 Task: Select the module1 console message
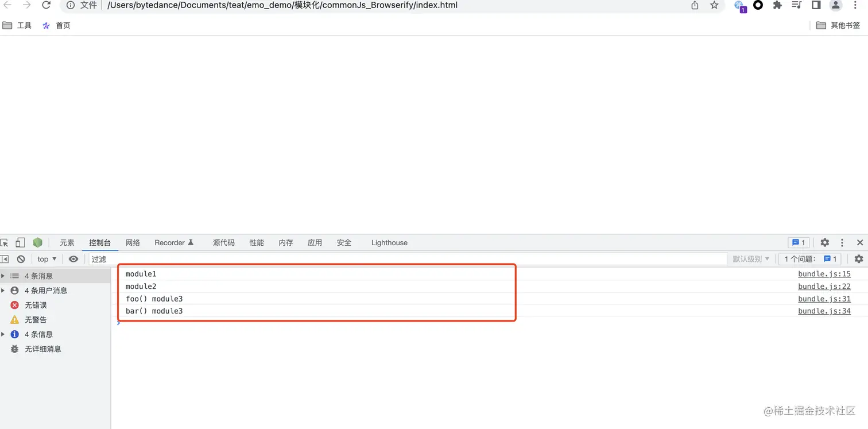click(x=141, y=274)
